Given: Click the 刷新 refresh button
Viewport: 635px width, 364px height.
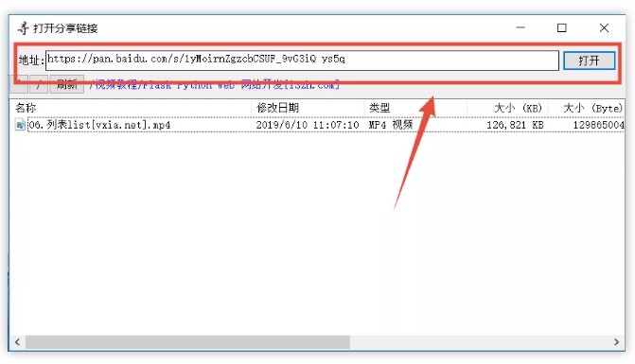Looking at the screenshot, I should click(x=67, y=84).
